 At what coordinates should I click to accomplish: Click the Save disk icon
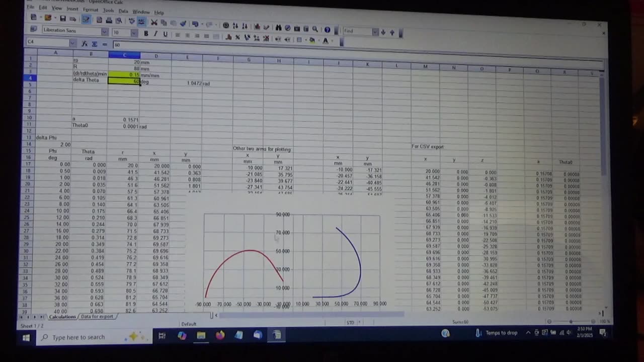pyautogui.click(x=62, y=18)
